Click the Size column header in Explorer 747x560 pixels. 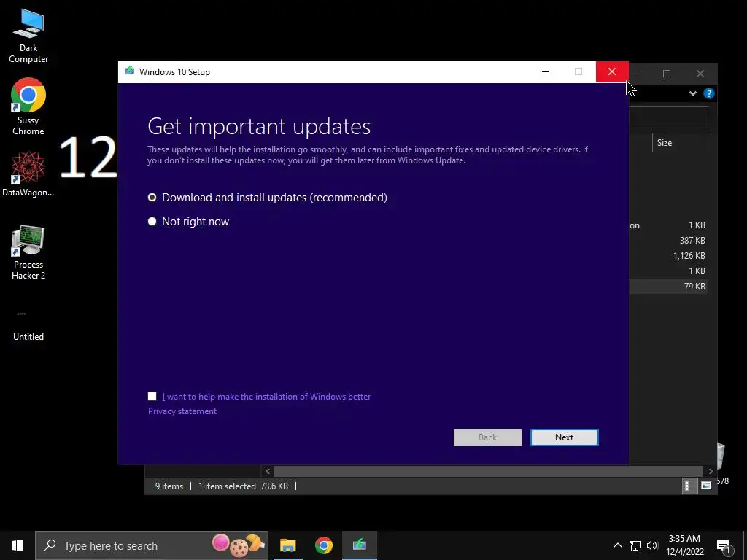[681, 143]
